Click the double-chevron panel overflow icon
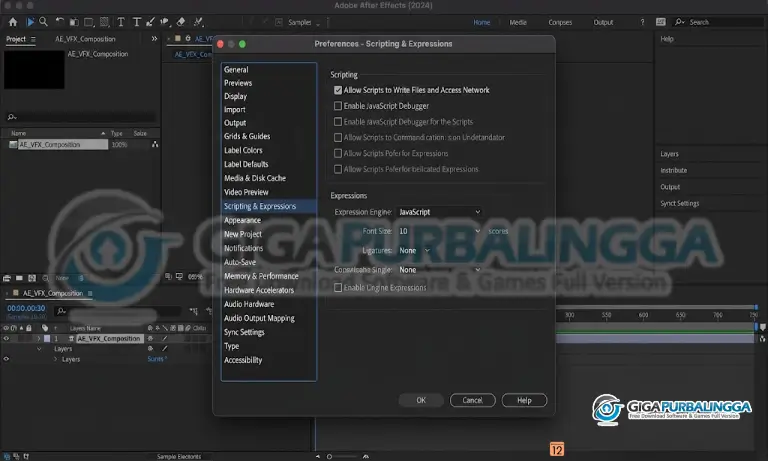 [154, 39]
